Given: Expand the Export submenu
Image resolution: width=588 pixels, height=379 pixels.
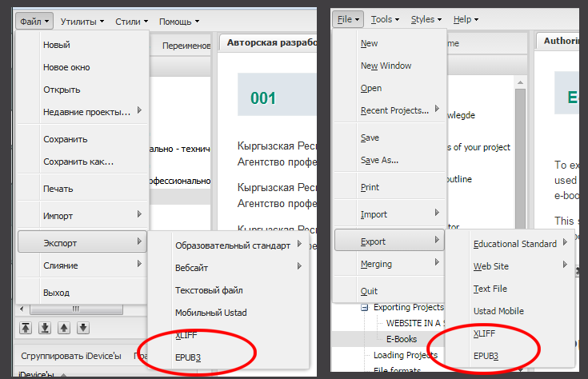Looking at the screenshot, I should coord(390,241).
